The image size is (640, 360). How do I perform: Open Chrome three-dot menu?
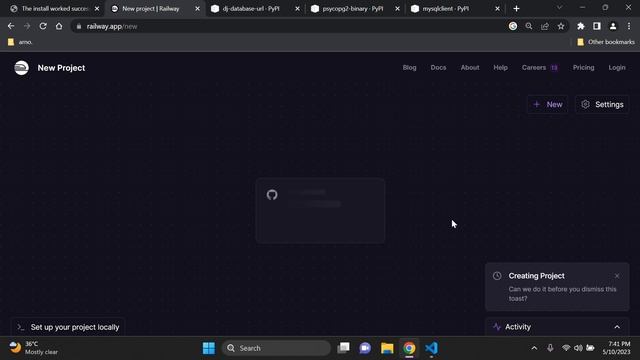pos(629,26)
